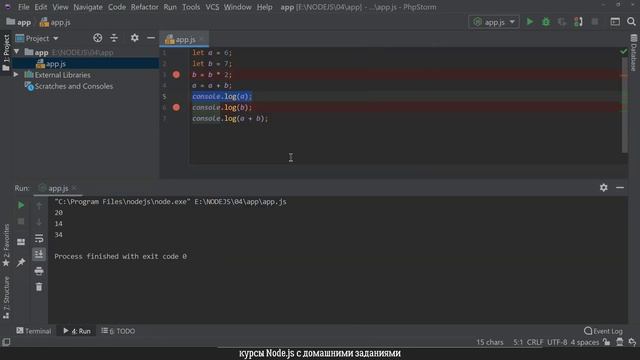
Task: Run app.js with the green toolbar play button
Action: (529, 22)
